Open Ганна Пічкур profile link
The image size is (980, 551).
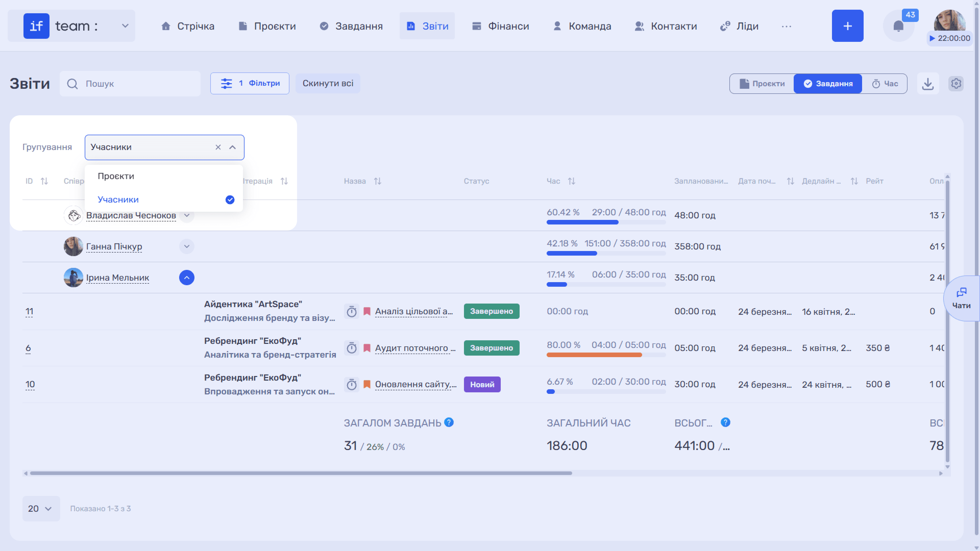(114, 246)
